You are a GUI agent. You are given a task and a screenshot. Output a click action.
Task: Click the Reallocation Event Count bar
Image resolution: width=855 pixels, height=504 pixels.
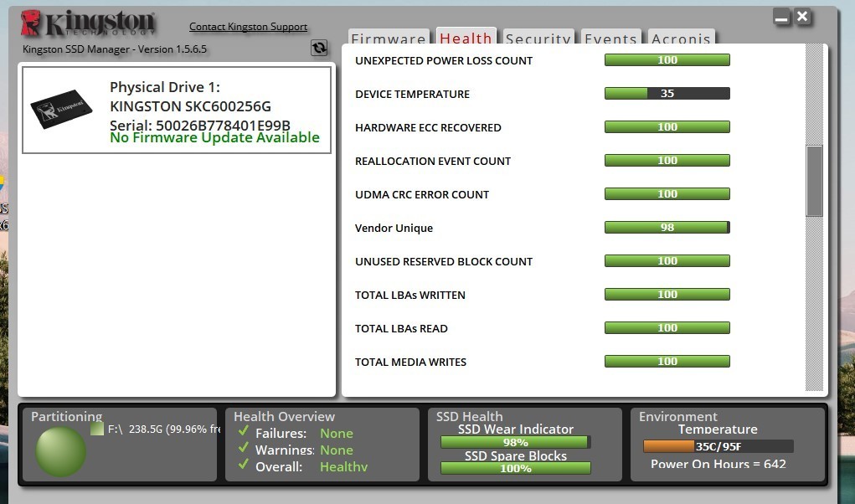click(x=667, y=160)
